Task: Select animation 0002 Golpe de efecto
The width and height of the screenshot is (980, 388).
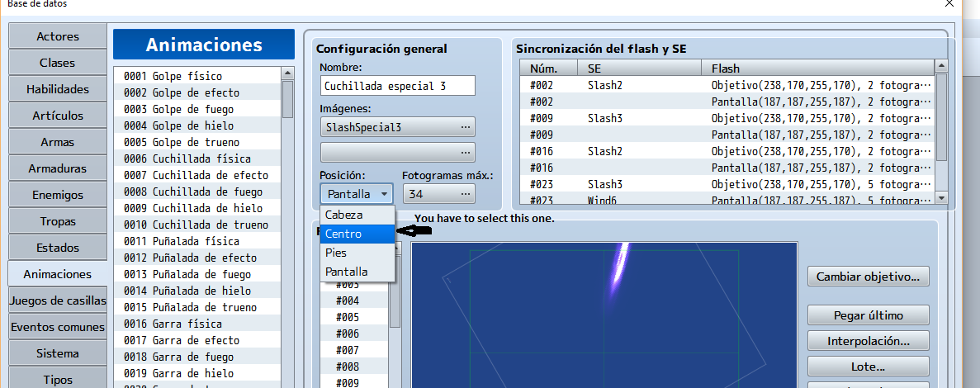Action: point(197,92)
